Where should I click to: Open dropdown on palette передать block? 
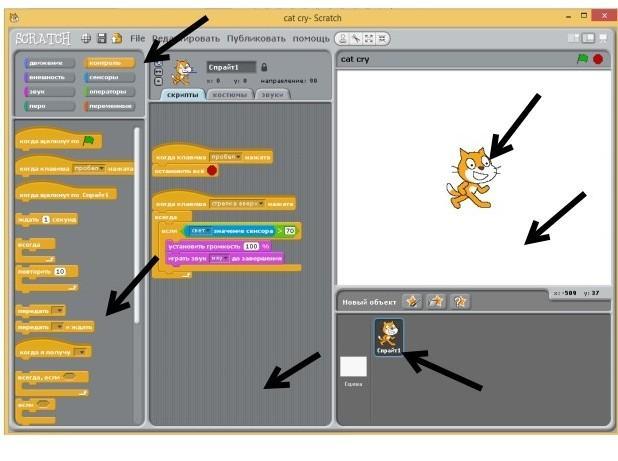point(58,310)
